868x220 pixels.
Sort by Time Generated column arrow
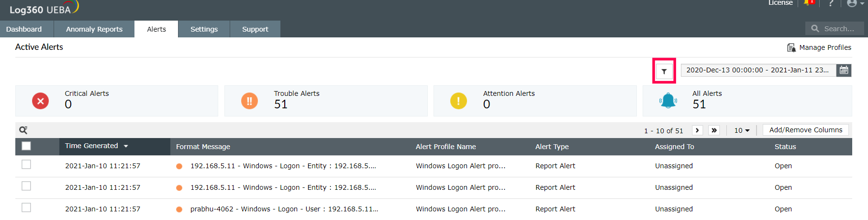coord(126,146)
